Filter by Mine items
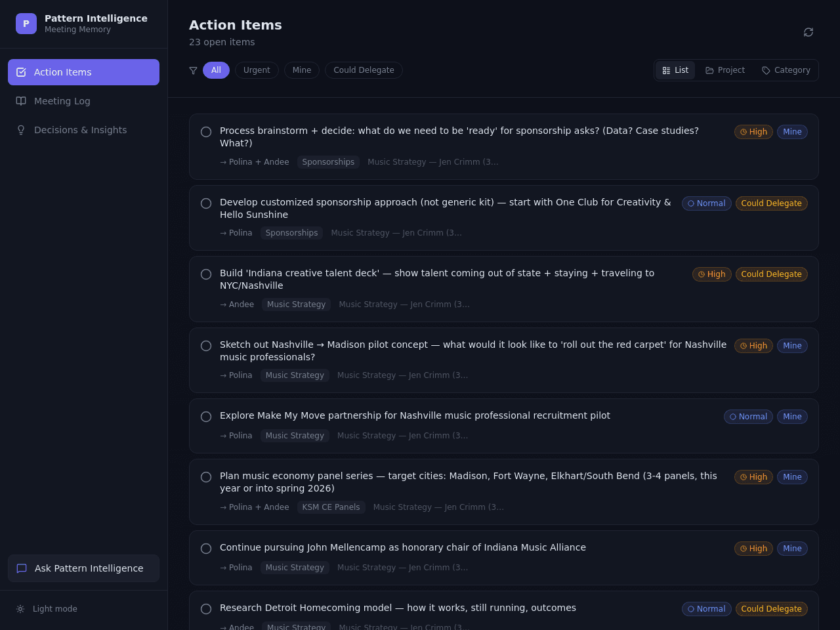This screenshot has width=840, height=630. click(302, 70)
